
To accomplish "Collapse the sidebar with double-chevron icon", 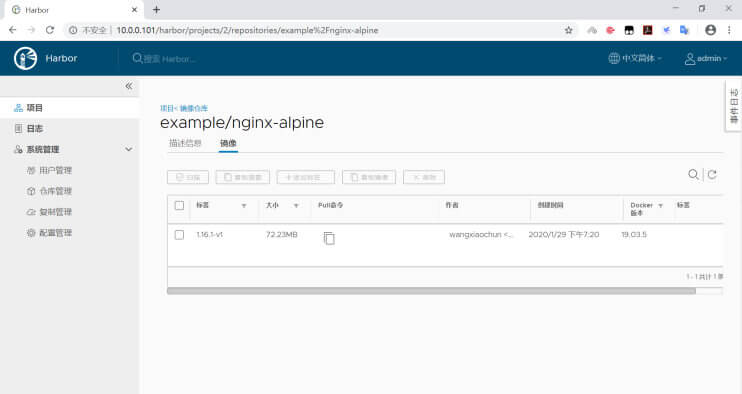I will point(129,86).
